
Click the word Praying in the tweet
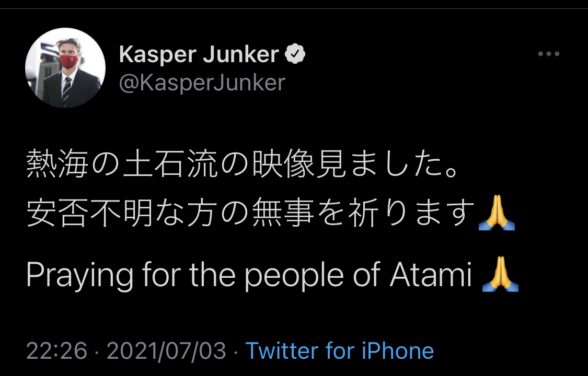tap(71, 276)
